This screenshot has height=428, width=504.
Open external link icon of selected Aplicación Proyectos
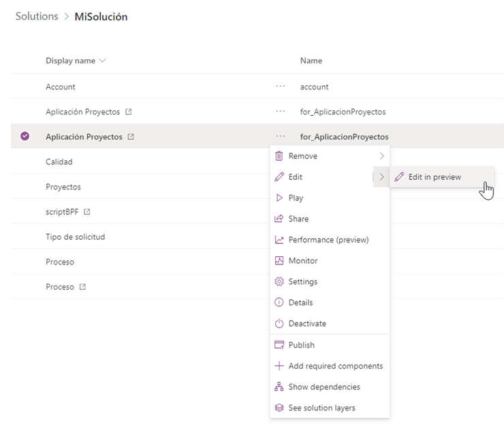pos(131,137)
